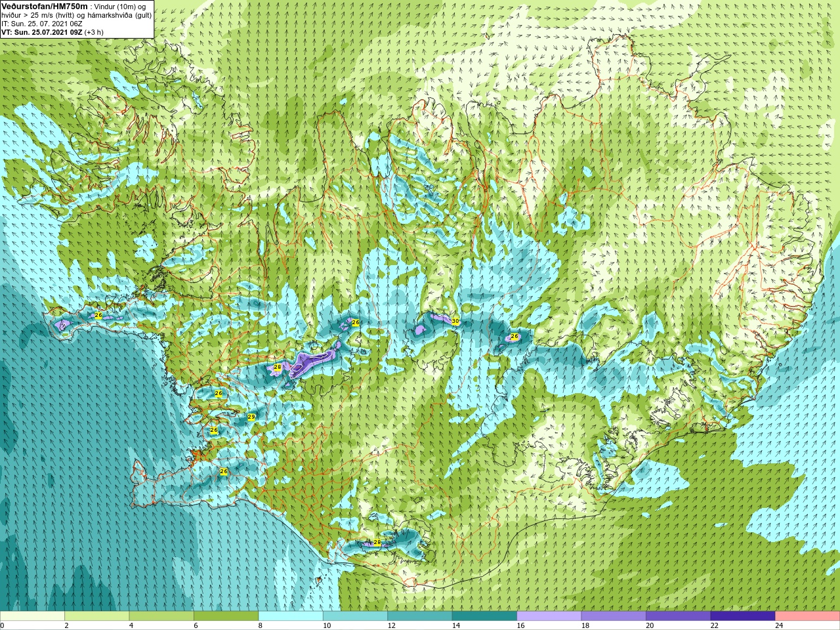Click the 12–14 m/s teal legend swatch
The width and height of the screenshot is (840, 630).
tap(420, 616)
